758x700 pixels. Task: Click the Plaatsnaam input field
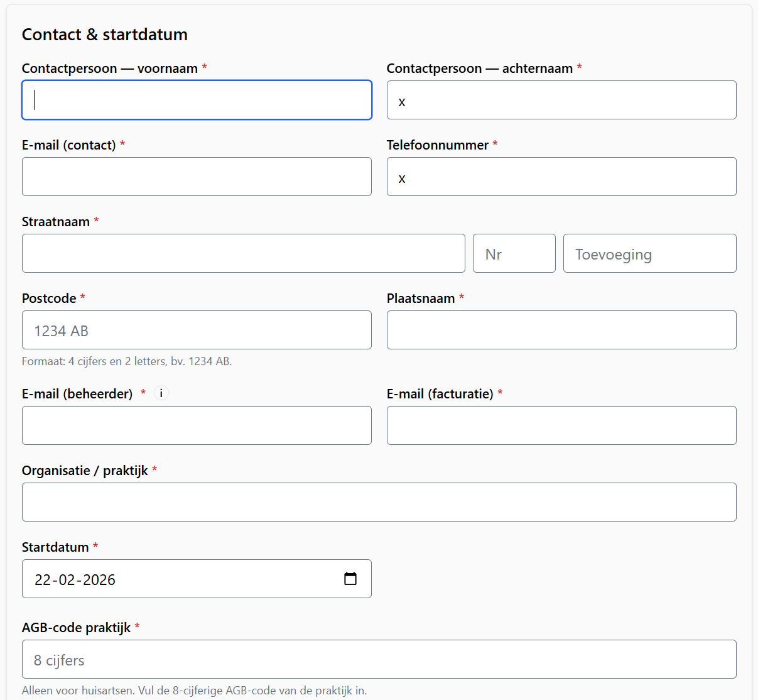[x=561, y=330]
